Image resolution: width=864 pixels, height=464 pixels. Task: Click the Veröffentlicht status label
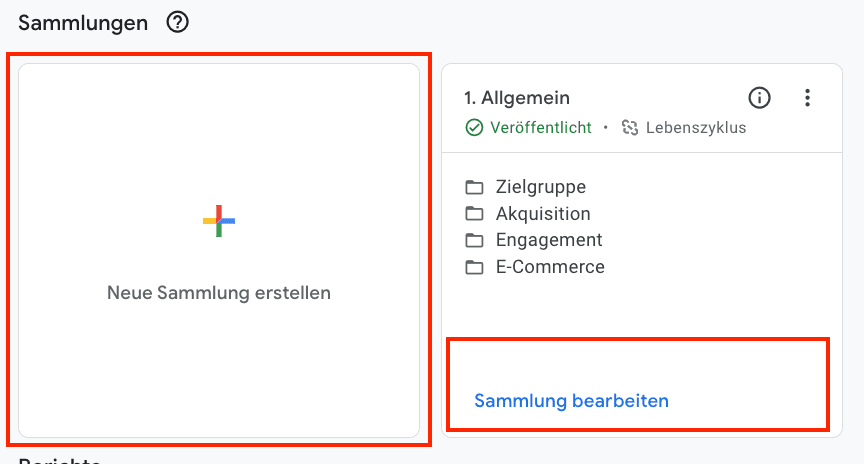click(x=541, y=127)
